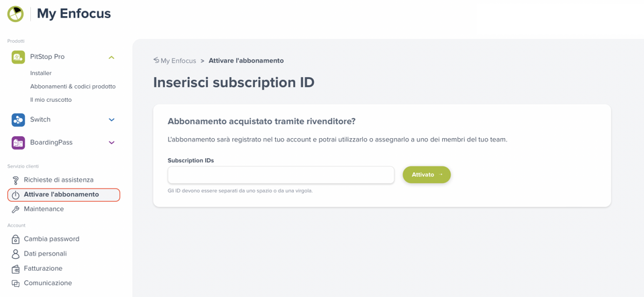Expand the BoardingPass section chevron
Screen dimensions: 644x297
[111, 143]
